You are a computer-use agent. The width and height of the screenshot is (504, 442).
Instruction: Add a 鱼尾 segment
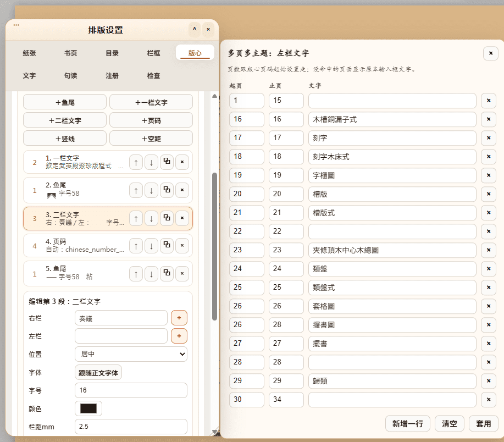click(x=65, y=102)
